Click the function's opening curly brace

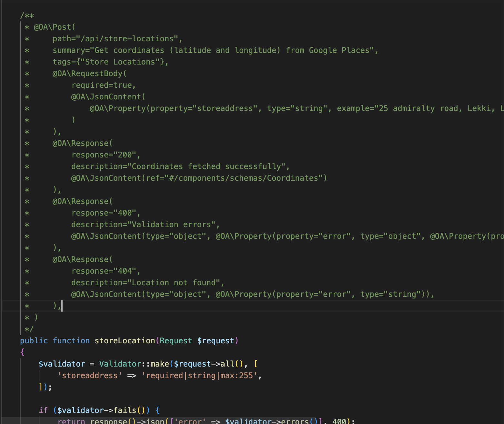(x=22, y=352)
